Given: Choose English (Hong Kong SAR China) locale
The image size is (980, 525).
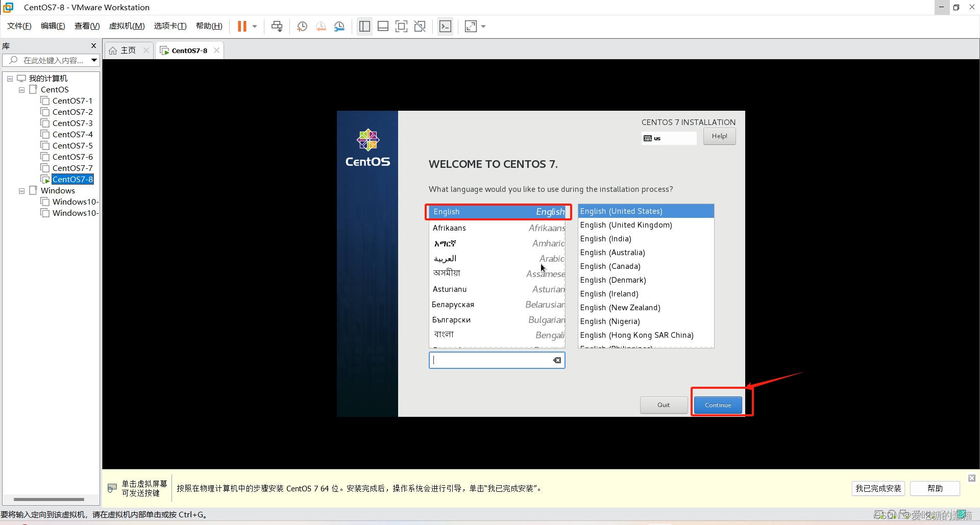Looking at the screenshot, I should (646, 335).
